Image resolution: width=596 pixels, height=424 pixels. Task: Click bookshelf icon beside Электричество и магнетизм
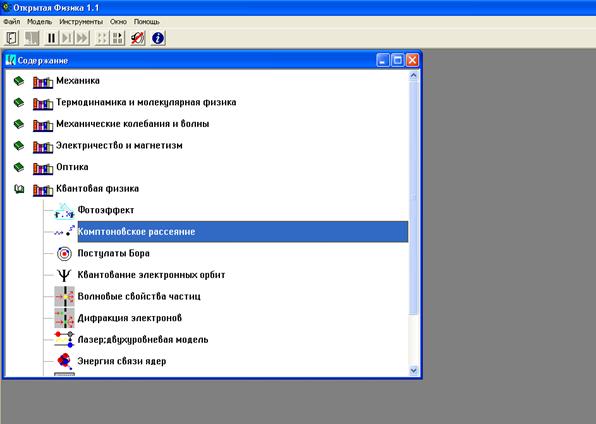(x=43, y=147)
